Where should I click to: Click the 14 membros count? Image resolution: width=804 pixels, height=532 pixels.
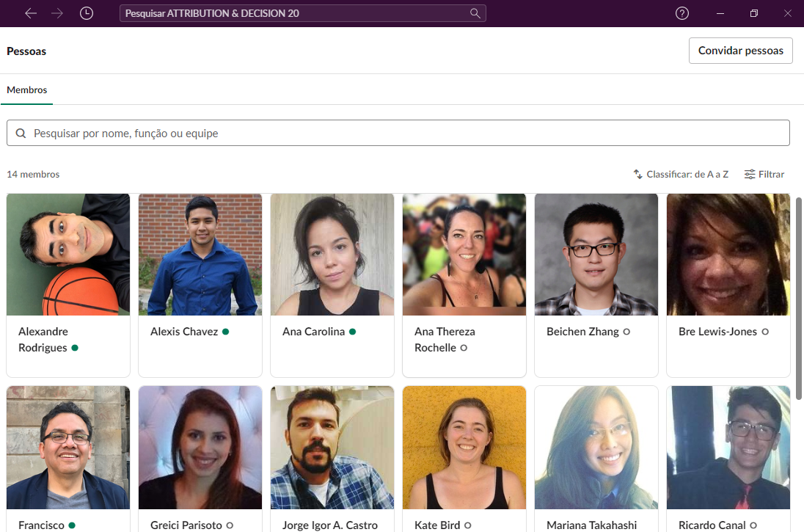[x=33, y=175]
